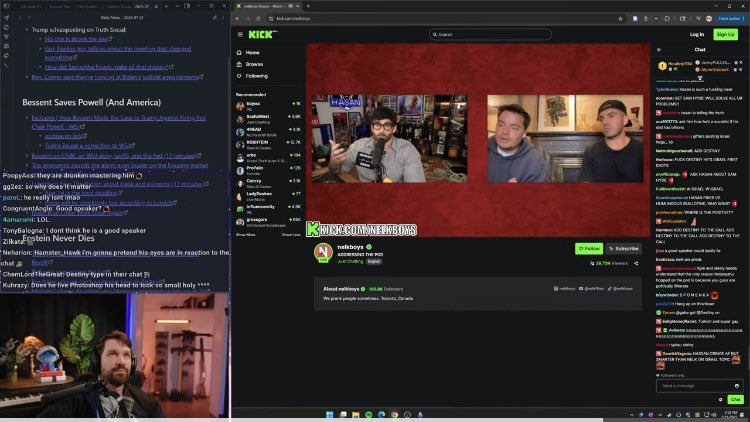This screenshot has width=750, height=422.
Task: Open emoji picker in chat input
Action: point(737,386)
